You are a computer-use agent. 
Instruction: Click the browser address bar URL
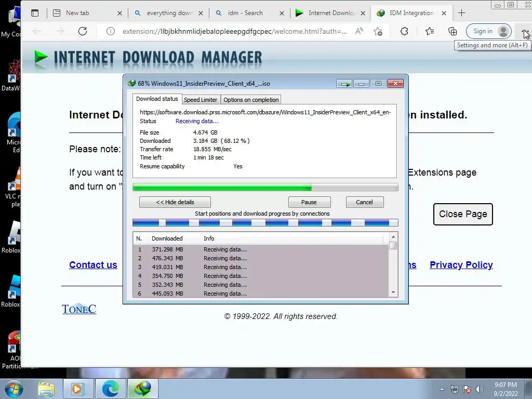tap(235, 31)
